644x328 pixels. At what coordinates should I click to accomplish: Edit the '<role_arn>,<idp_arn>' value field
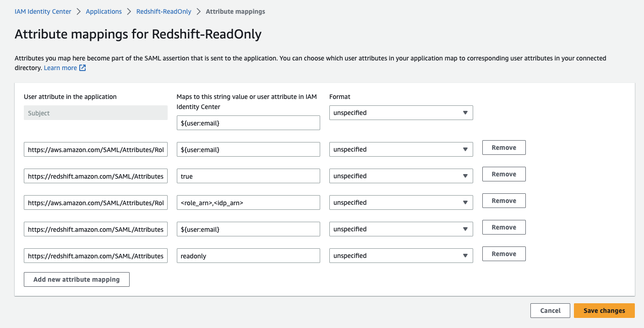pos(248,202)
